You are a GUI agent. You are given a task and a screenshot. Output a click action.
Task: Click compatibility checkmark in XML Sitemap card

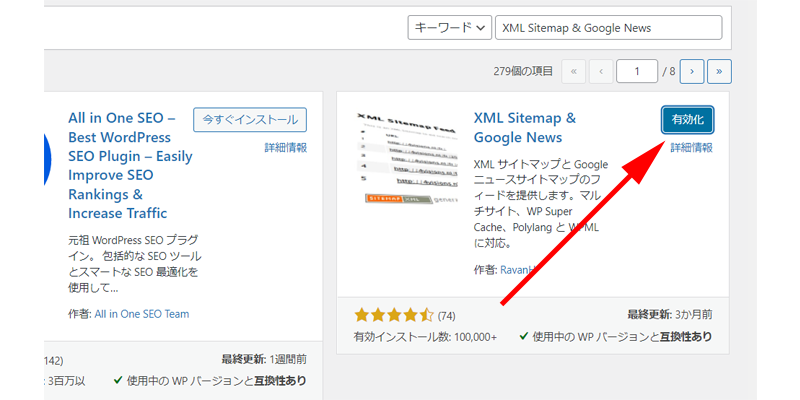click(x=523, y=336)
